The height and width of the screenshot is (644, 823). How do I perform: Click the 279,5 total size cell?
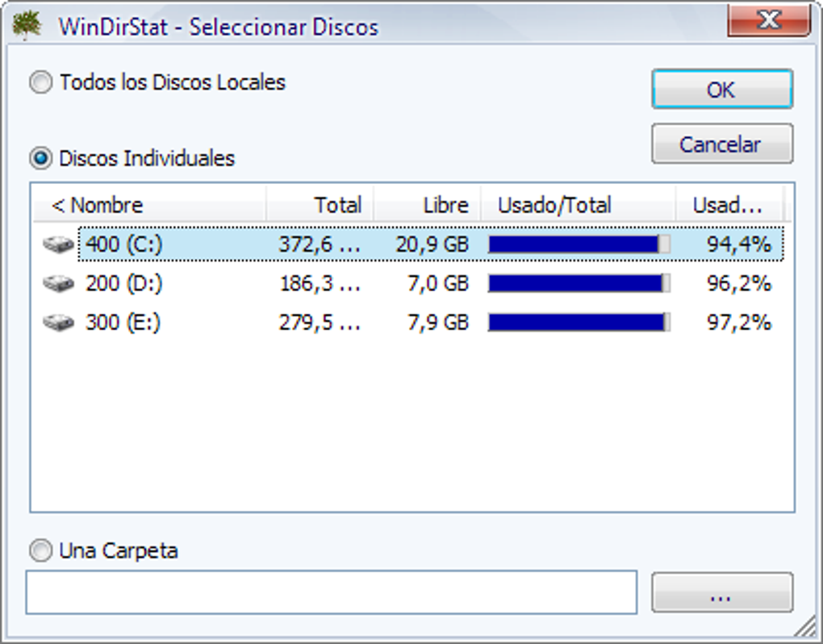click(x=320, y=322)
